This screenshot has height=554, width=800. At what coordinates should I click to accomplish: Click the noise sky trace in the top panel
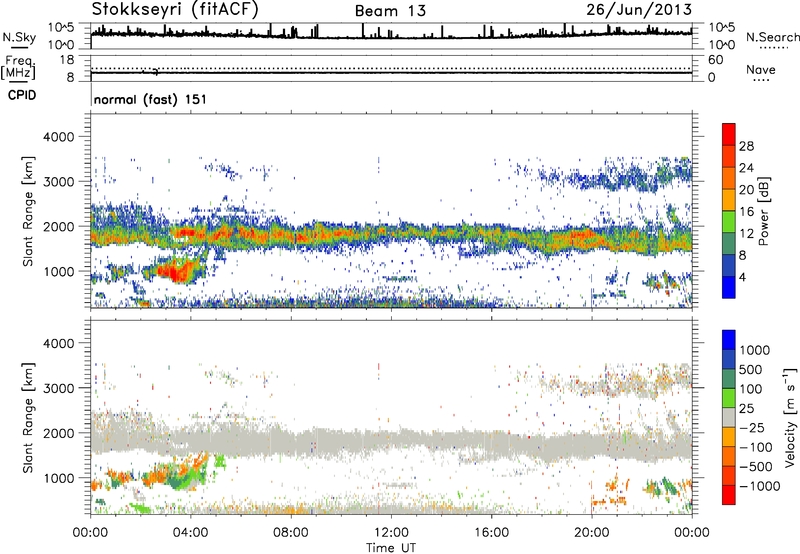point(391,36)
